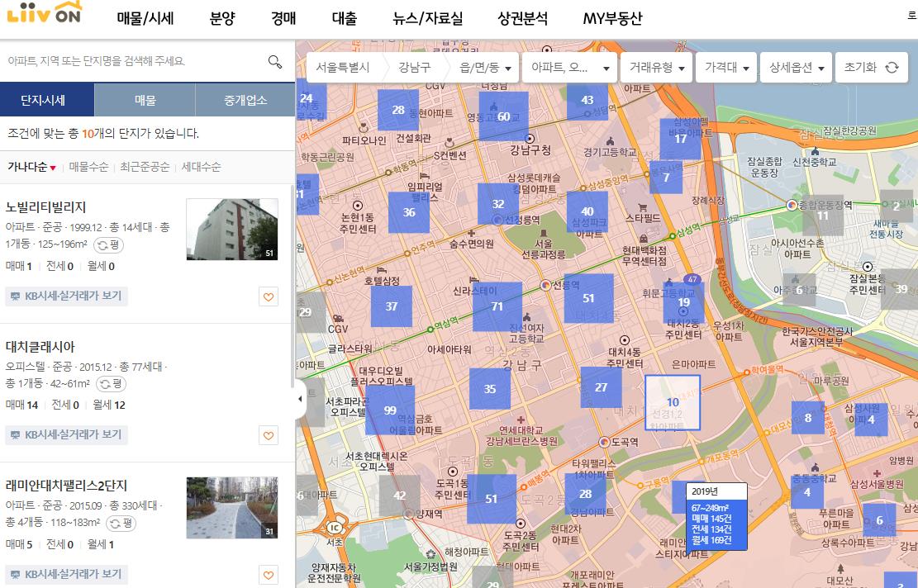Screen dimensions: 918x588
Task: Select map cluster 32 at 선정릉역
Action: [498, 204]
